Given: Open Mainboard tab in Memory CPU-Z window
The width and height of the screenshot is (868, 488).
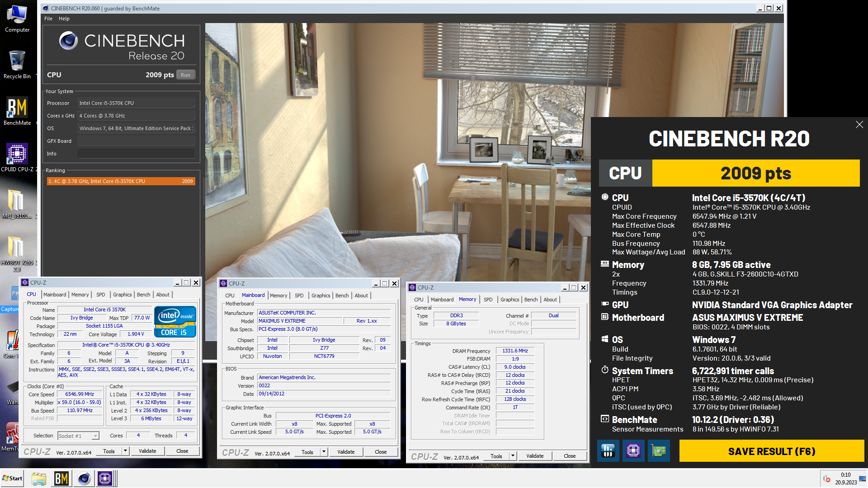Looking at the screenshot, I should pyautogui.click(x=442, y=300).
